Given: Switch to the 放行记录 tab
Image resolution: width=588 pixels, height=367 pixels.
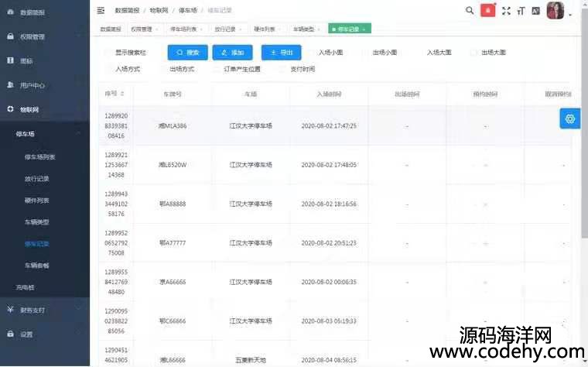Looking at the screenshot, I should (224, 29).
